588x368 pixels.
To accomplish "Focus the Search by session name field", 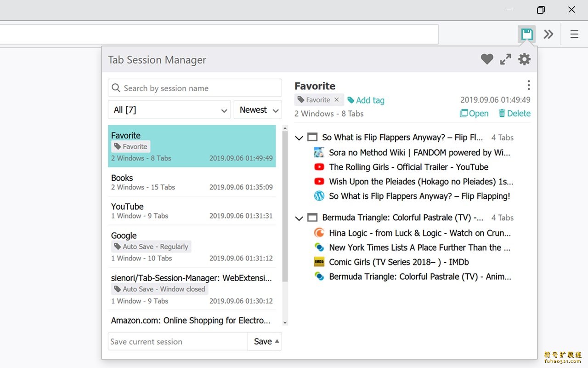I will (195, 88).
